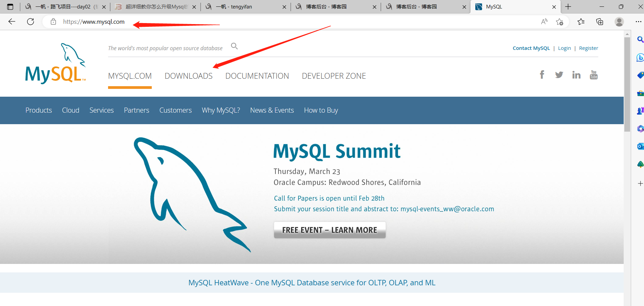Screen dimensions: 644x306
Task: Open sidebar search icon
Action: (640, 40)
